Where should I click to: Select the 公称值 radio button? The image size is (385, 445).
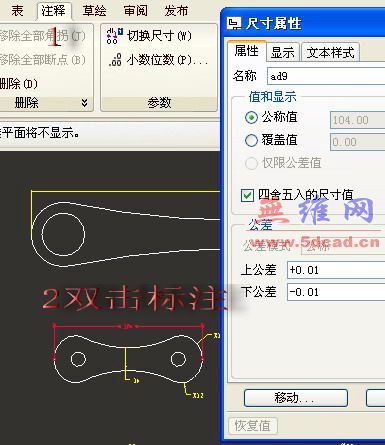(x=251, y=118)
